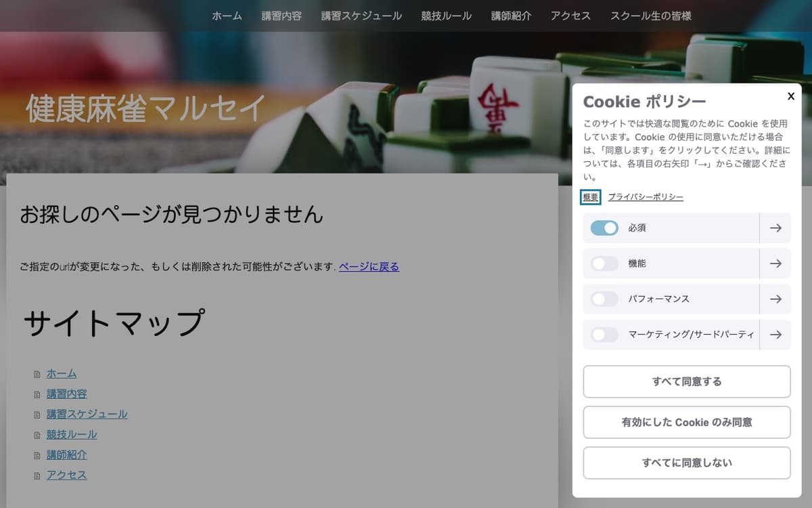Enable the 機能 cookie switch
The image size is (812, 508).
pos(604,263)
